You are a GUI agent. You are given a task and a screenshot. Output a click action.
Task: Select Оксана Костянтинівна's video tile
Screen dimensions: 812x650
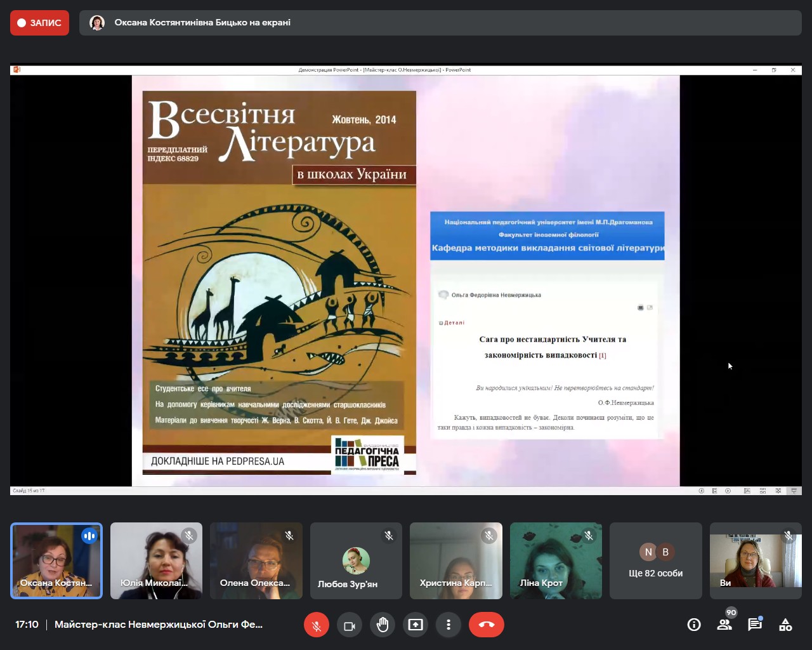pyautogui.click(x=56, y=560)
